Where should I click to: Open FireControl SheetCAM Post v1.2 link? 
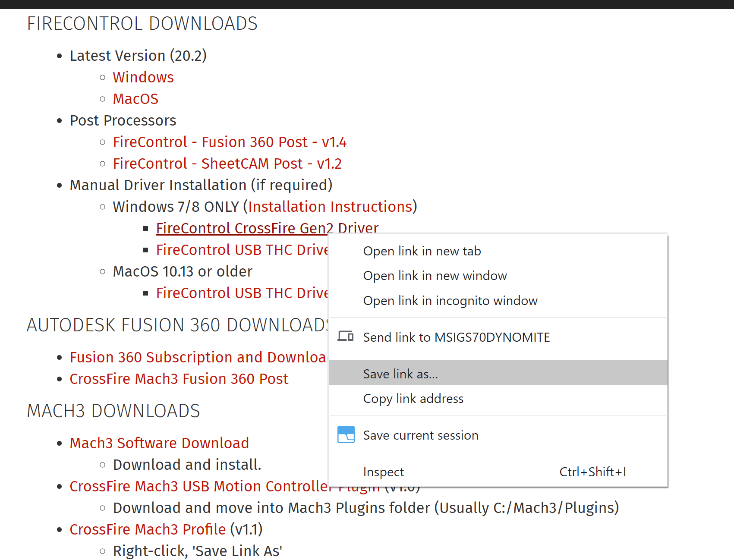point(227,164)
